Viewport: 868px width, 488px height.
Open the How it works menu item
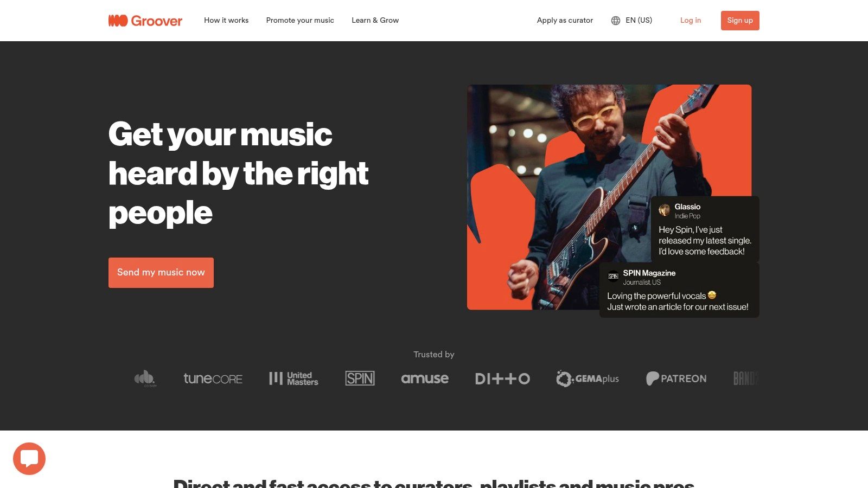click(x=226, y=21)
